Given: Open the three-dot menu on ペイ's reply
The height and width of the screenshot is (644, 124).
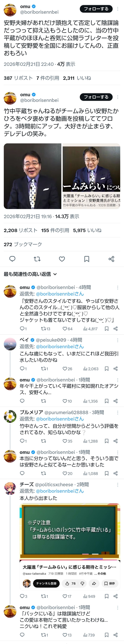Looking at the screenshot, I should [x=117, y=340].
